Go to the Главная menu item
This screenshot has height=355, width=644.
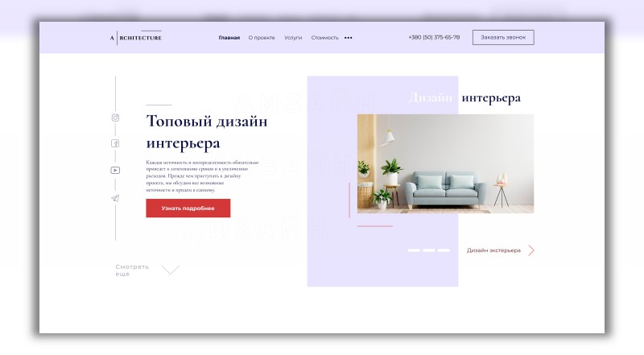click(x=229, y=38)
